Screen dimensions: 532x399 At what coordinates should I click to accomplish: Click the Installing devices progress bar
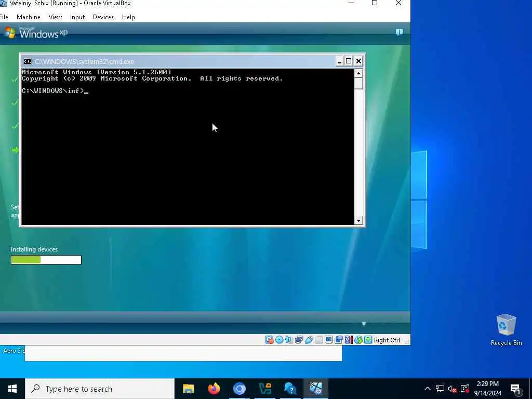(x=46, y=260)
